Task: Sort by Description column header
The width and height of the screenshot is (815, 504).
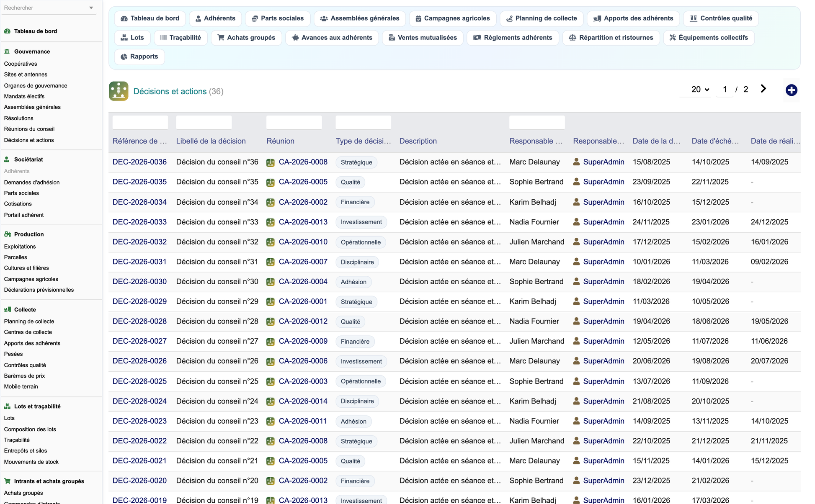Action: 418,141
